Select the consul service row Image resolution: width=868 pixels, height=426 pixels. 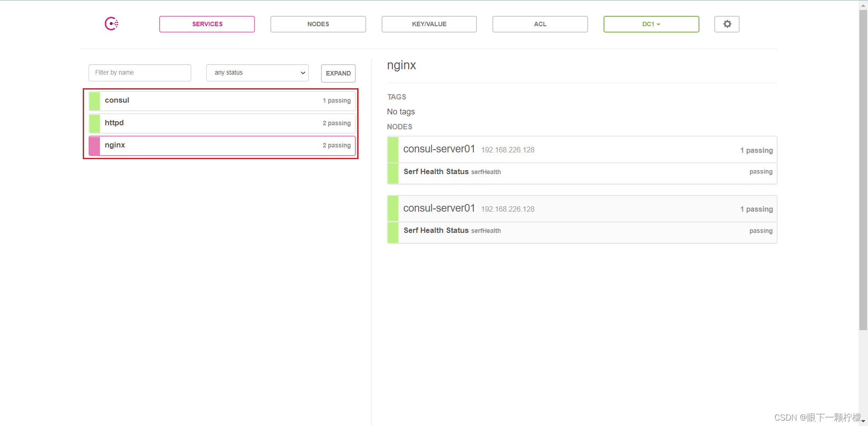(x=222, y=101)
